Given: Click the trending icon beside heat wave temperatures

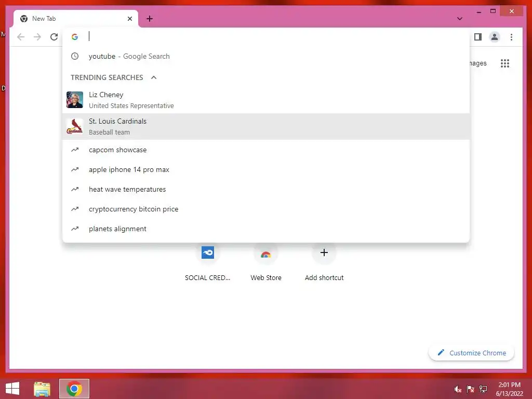Looking at the screenshot, I should point(75,189).
